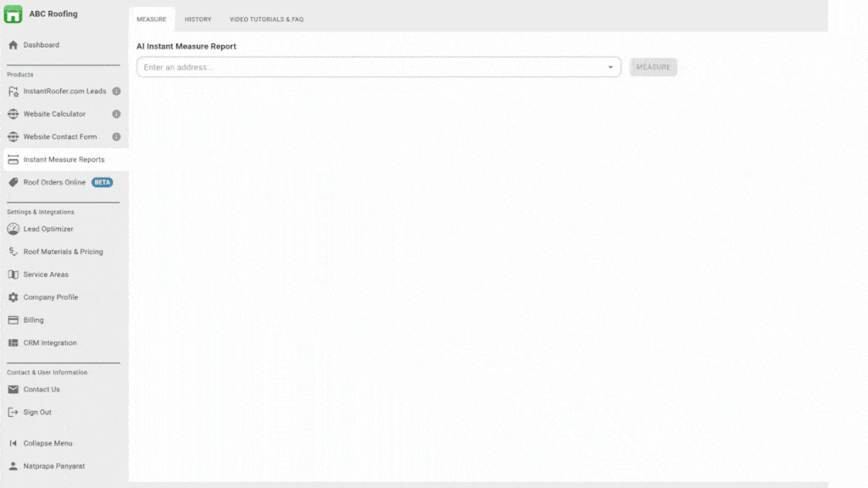Open Roof Orders Online beta page
The height and width of the screenshot is (488, 868).
pyautogui.click(x=54, y=182)
